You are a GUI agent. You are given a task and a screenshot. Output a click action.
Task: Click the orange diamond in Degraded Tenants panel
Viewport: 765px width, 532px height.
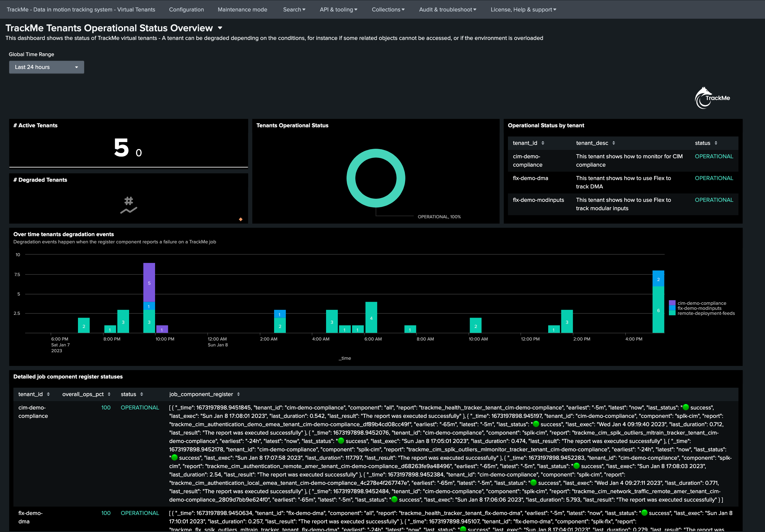click(241, 219)
